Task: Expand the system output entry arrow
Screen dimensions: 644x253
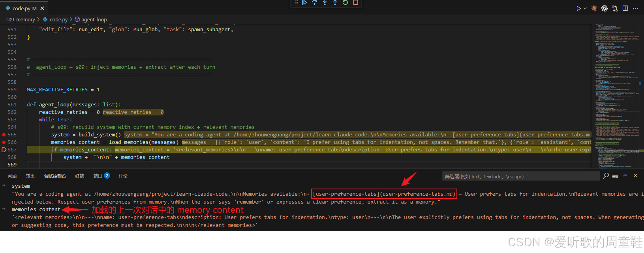Action: 4,186
